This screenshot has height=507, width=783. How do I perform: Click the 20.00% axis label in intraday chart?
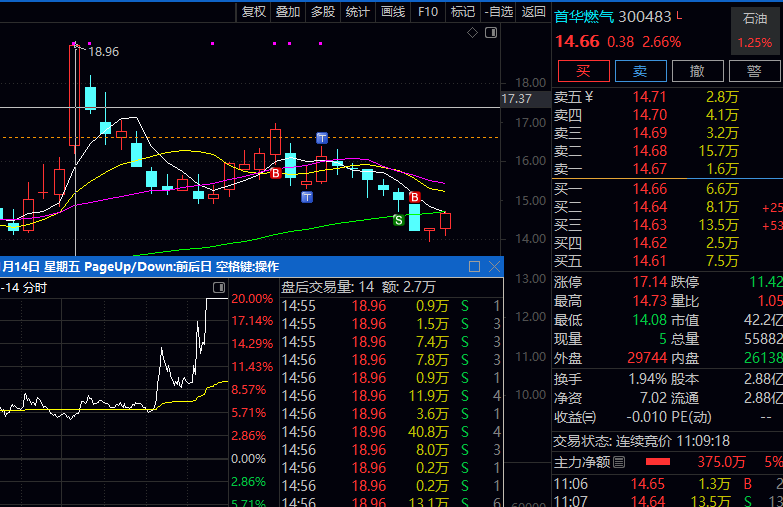(x=252, y=299)
